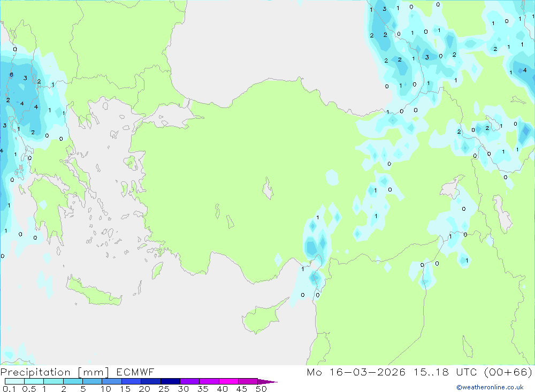This screenshot has height=392, width=535.
Task: Click the 40–45 mm magenta legend swatch
Action: tap(228, 381)
